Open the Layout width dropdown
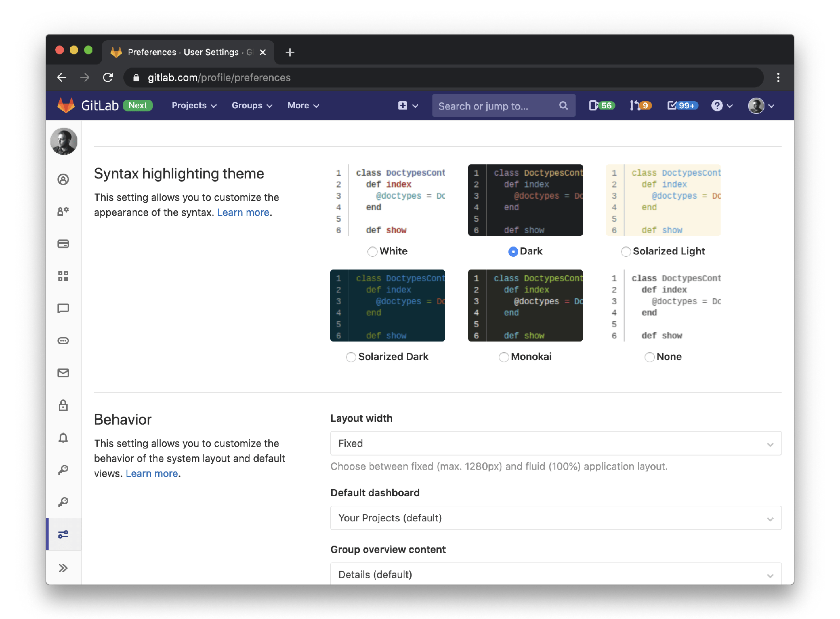The image size is (840, 619). click(x=555, y=443)
